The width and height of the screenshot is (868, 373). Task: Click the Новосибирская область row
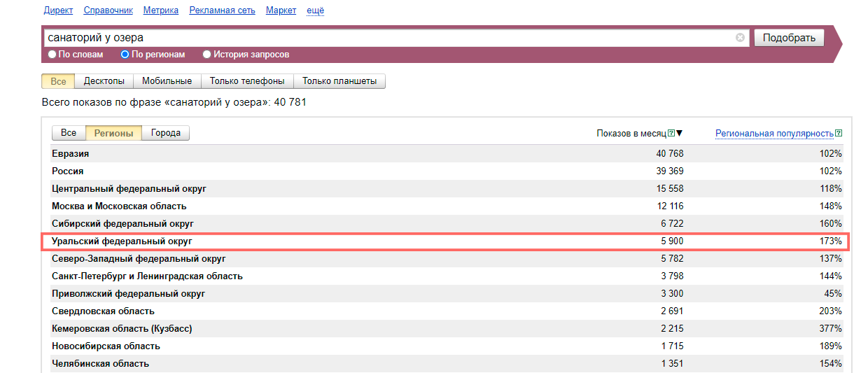(x=446, y=346)
